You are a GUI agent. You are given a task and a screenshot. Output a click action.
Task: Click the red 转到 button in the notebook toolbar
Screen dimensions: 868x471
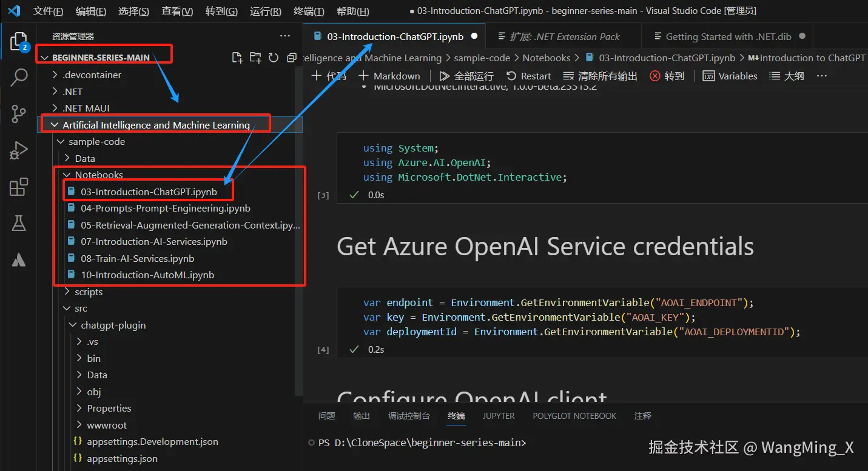tap(667, 76)
